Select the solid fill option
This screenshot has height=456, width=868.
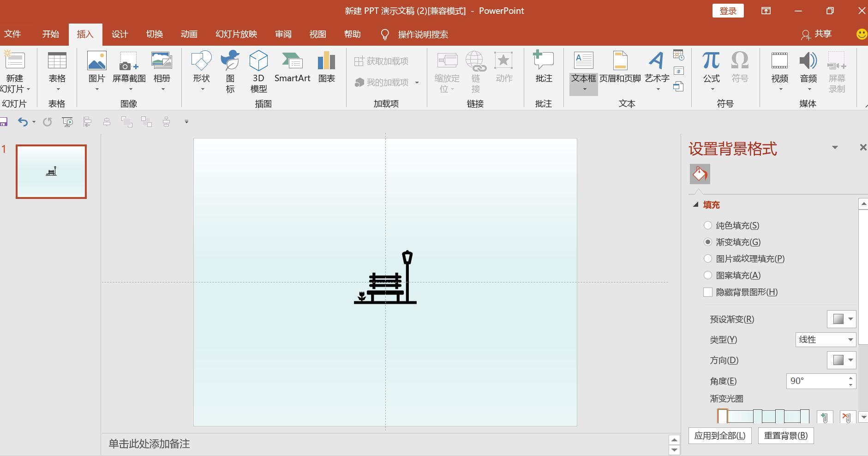click(x=709, y=225)
